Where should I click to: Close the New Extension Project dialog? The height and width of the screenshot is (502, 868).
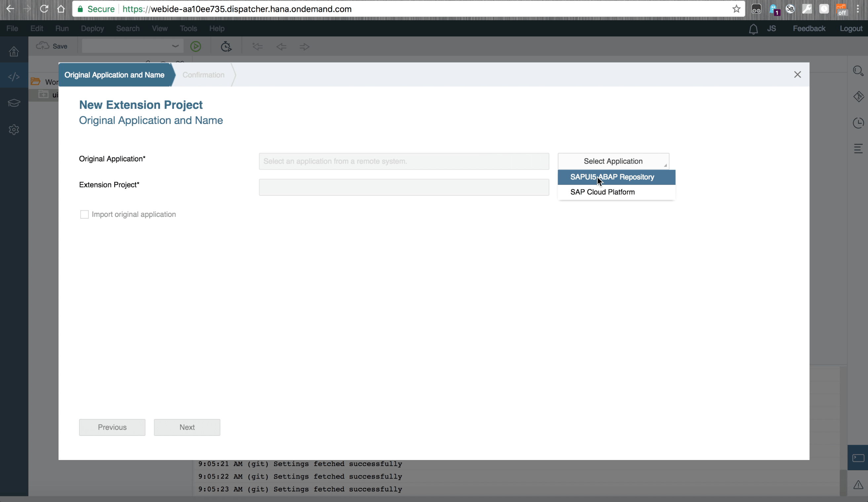click(x=797, y=74)
